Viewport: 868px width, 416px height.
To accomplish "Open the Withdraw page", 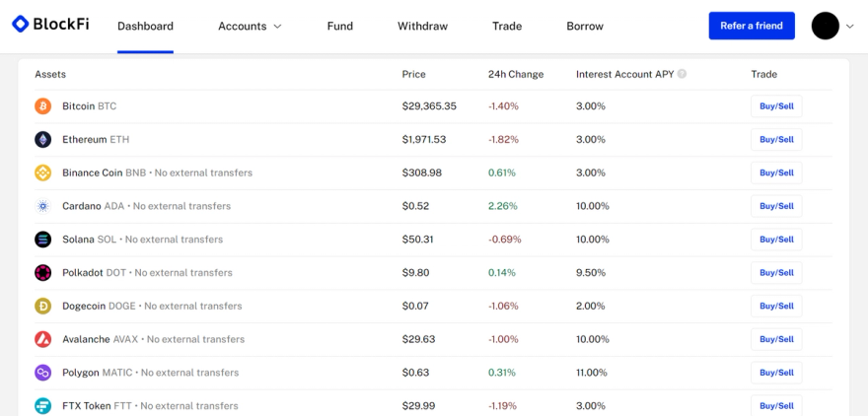I will pyautogui.click(x=422, y=26).
